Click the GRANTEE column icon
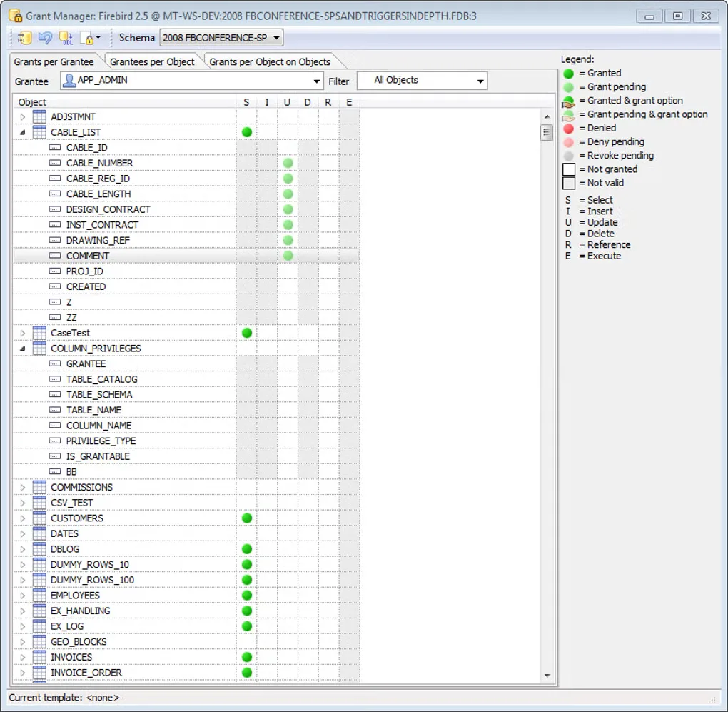 coord(55,363)
